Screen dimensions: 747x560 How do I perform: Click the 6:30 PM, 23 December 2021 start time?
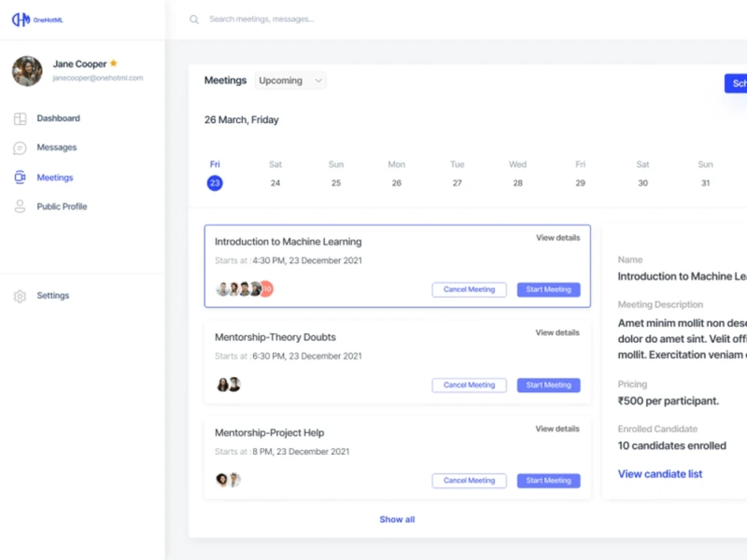[x=307, y=356]
